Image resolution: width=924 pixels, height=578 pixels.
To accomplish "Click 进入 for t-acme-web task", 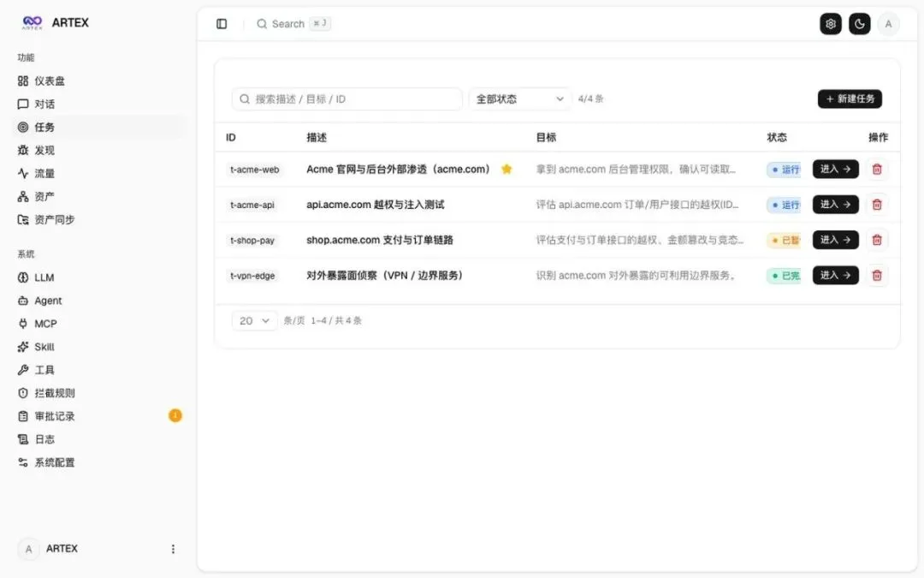I will [x=836, y=170].
